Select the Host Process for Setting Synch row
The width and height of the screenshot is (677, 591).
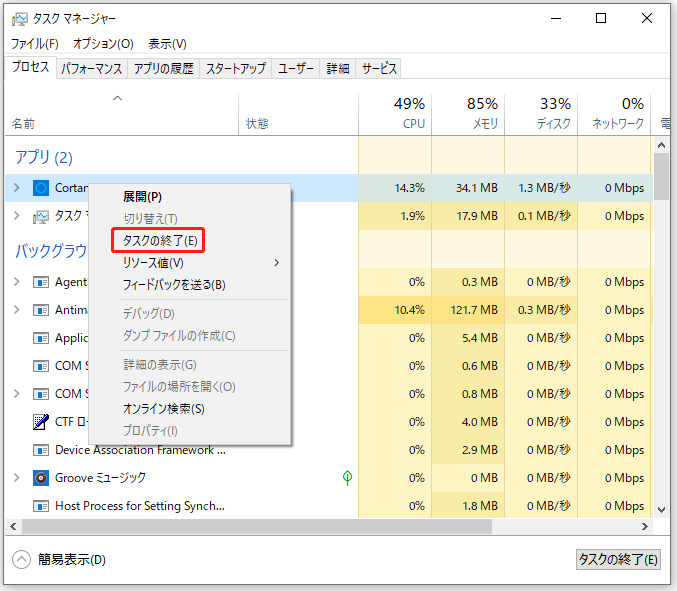[329, 506]
